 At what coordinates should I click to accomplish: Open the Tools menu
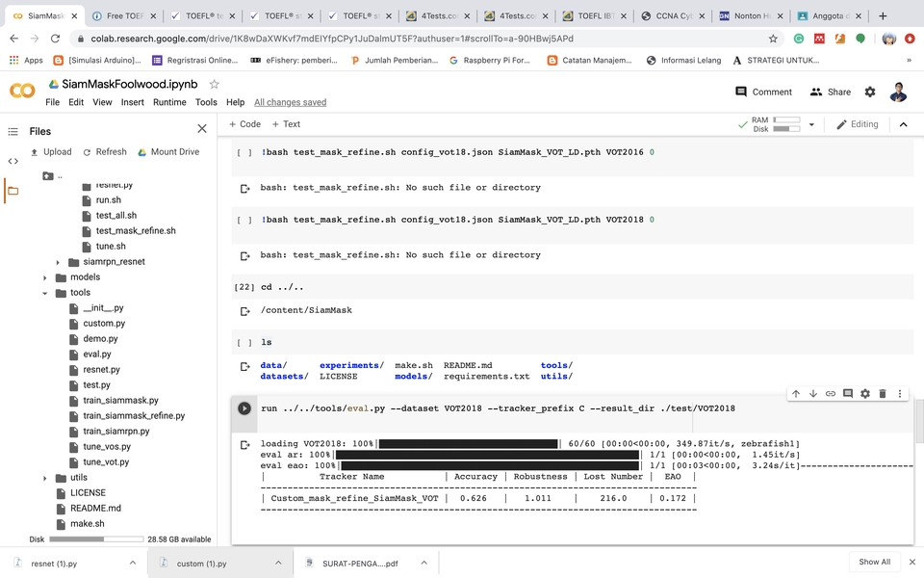coord(206,102)
